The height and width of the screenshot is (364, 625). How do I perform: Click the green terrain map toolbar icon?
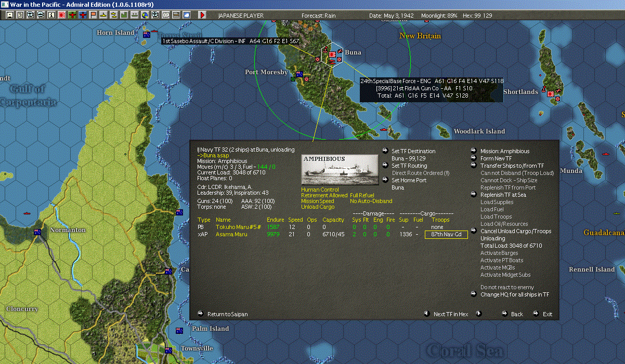coord(124,15)
